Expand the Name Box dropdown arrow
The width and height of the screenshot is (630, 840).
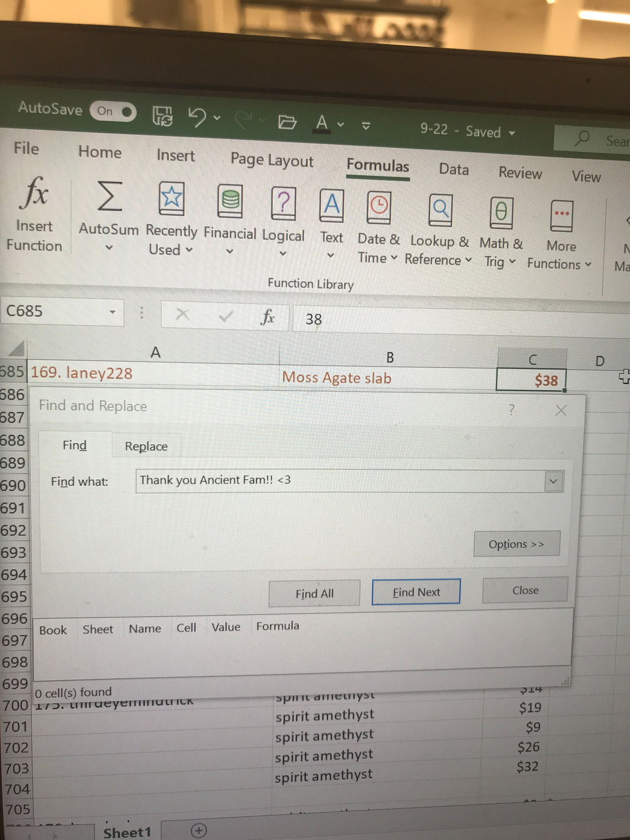112,312
